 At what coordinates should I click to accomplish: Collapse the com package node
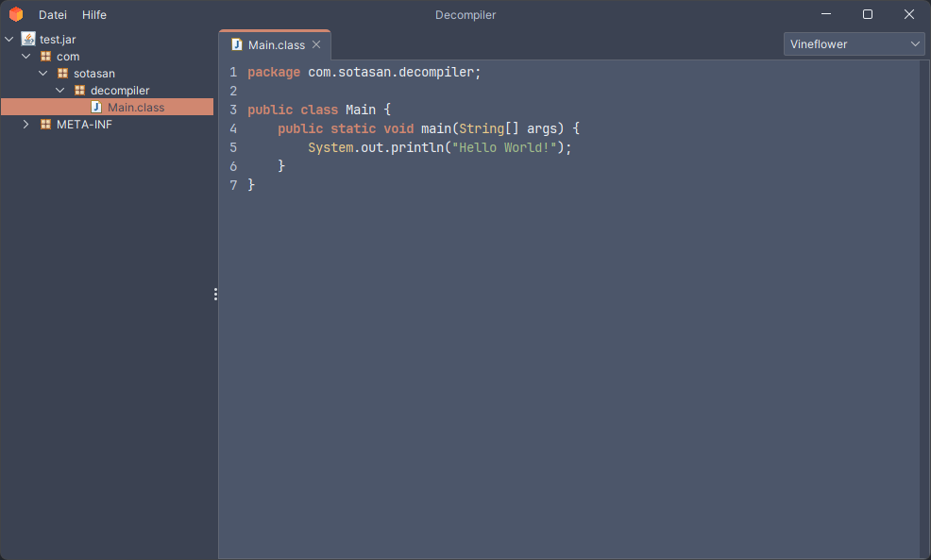click(26, 57)
